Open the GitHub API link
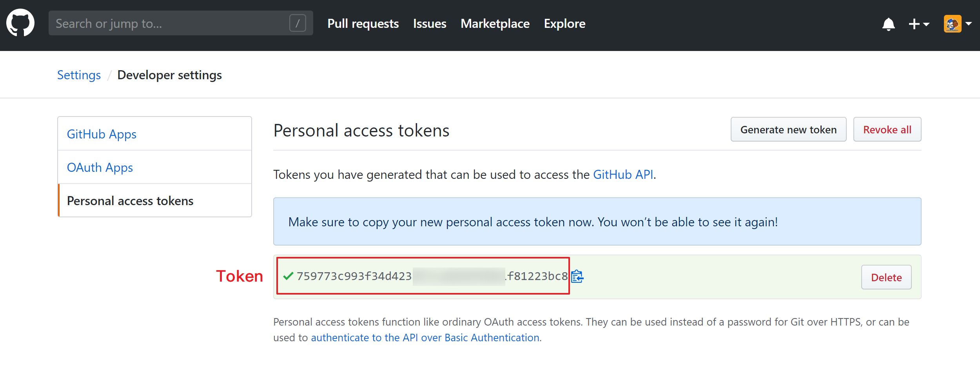Viewport: 980px width, 373px height. [x=623, y=175]
